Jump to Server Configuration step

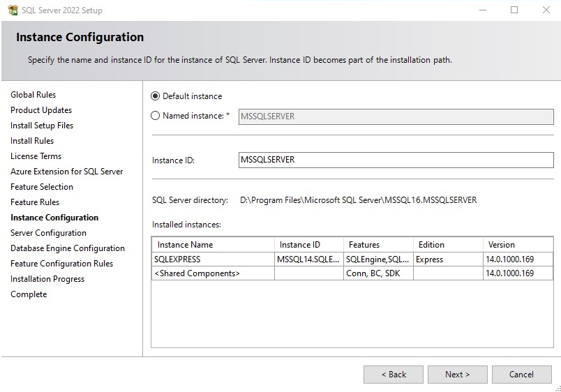point(49,233)
